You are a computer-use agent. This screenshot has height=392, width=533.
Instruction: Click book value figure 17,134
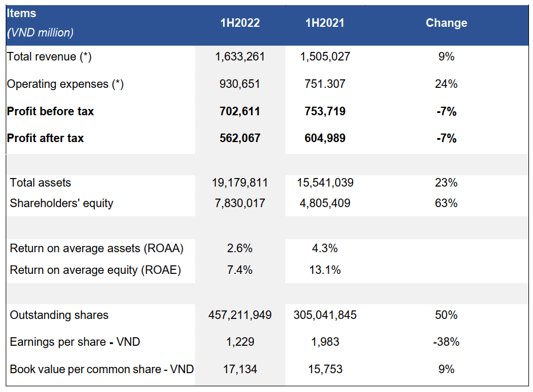coord(240,369)
